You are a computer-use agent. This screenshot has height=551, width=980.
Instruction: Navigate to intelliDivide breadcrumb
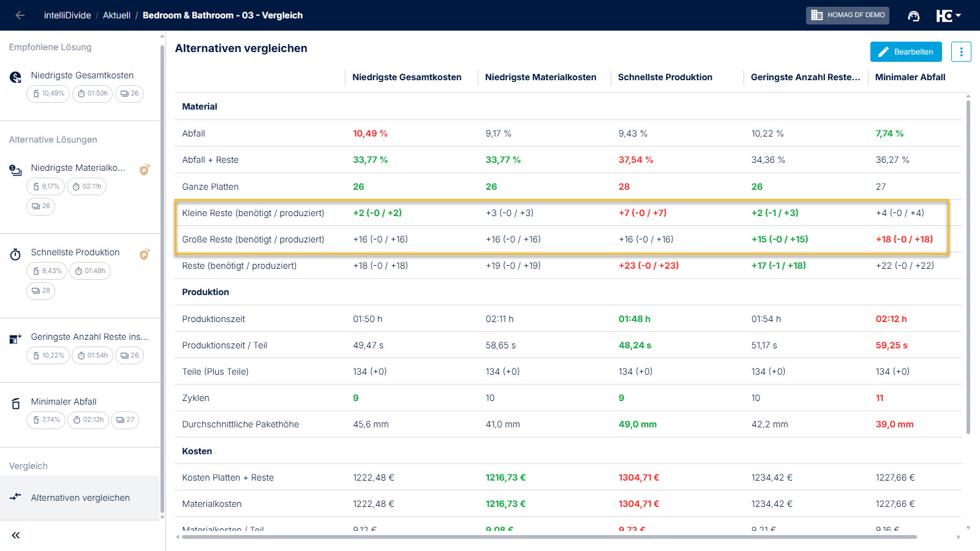click(x=67, y=15)
